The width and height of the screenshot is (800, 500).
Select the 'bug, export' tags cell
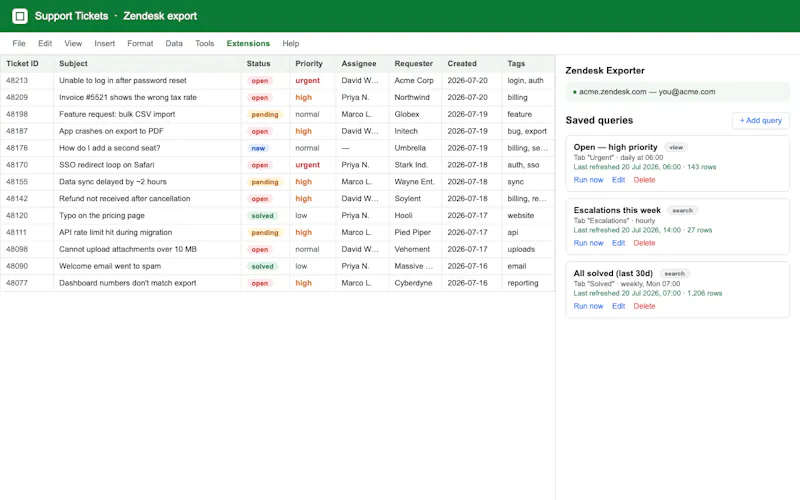pos(528,131)
